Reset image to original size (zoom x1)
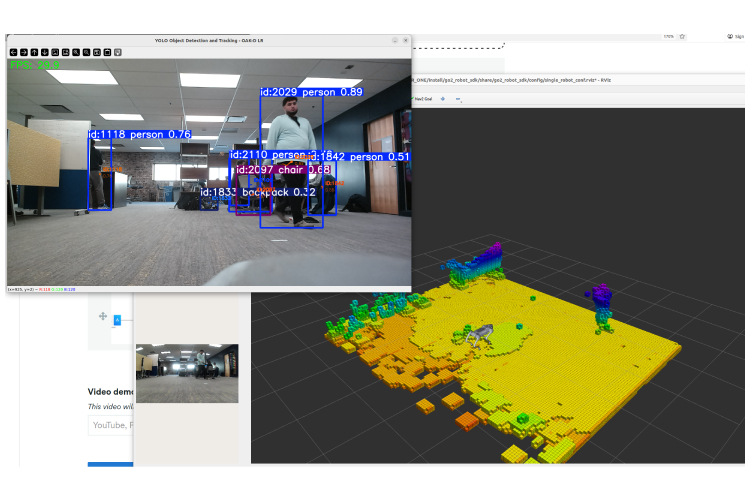 coord(55,51)
